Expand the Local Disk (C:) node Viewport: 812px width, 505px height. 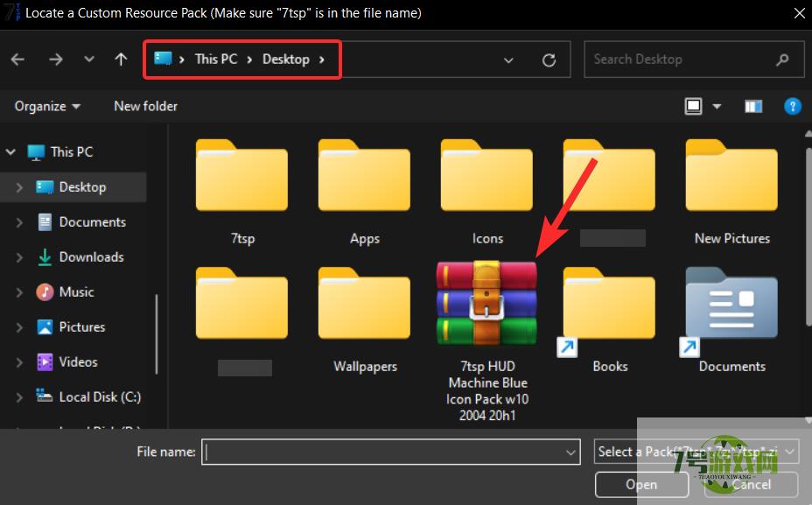pyautogui.click(x=19, y=397)
